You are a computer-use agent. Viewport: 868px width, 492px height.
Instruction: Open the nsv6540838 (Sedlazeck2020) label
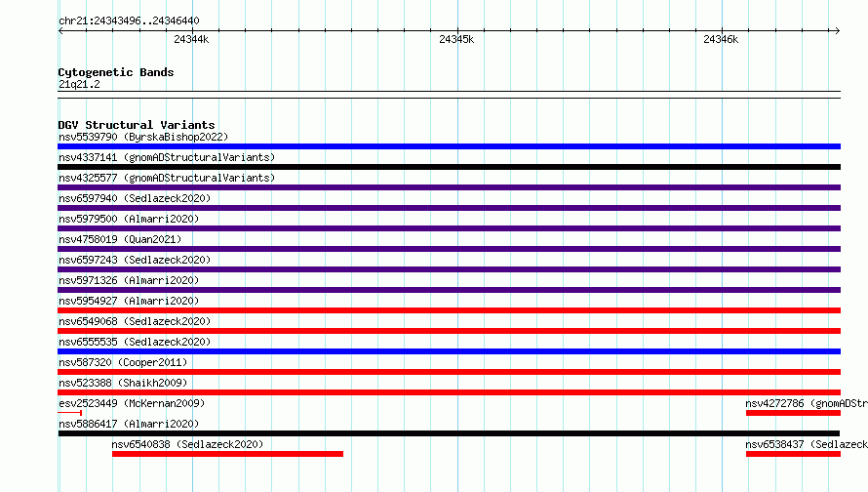(x=187, y=444)
